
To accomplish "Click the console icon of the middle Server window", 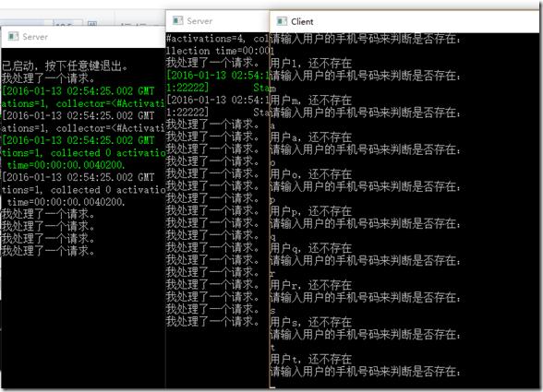I will tap(177, 20).
